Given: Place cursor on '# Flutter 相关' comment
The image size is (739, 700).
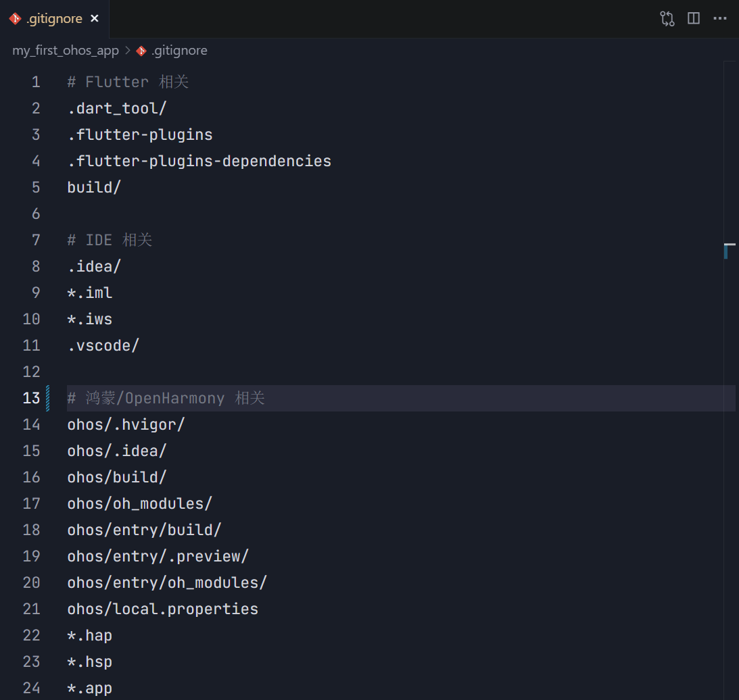Looking at the screenshot, I should click(x=128, y=82).
